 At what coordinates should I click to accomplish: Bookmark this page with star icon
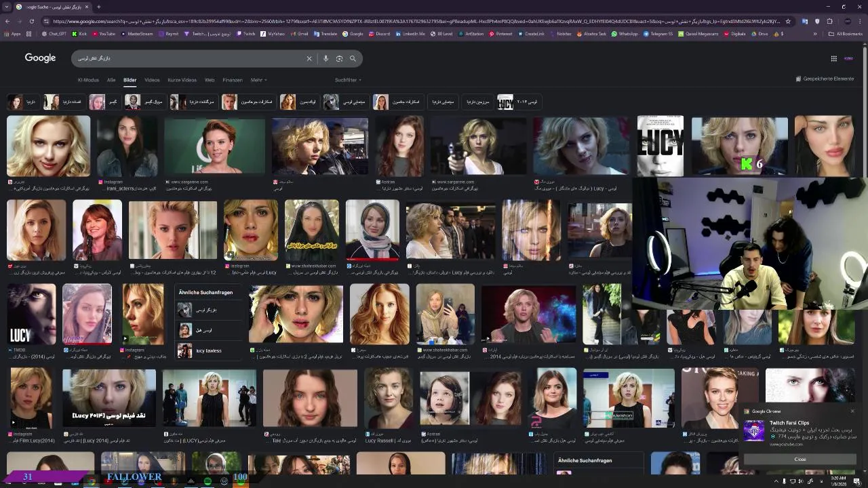(x=787, y=21)
